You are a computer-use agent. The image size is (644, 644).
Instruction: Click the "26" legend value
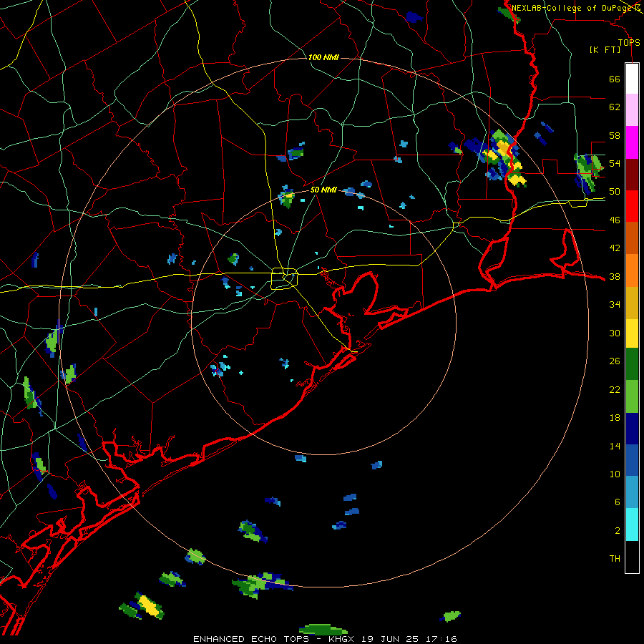click(x=615, y=361)
